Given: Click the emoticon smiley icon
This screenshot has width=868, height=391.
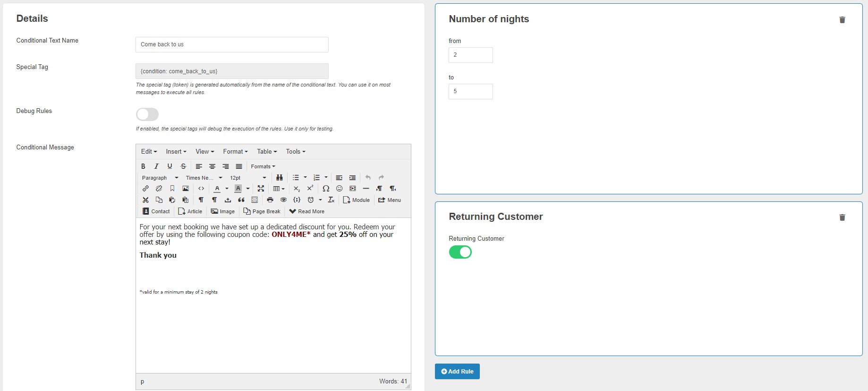Looking at the screenshot, I should pyautogui.click(x=339, y=189).
